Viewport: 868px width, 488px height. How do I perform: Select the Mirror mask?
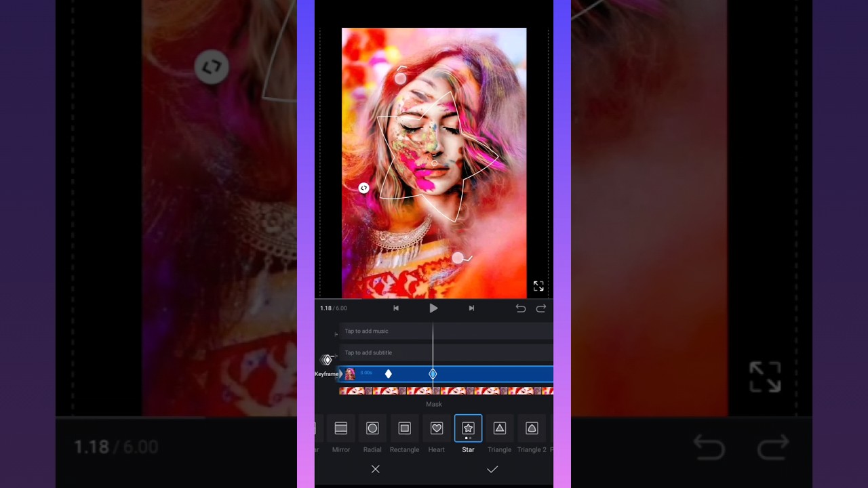pos(341,428)
